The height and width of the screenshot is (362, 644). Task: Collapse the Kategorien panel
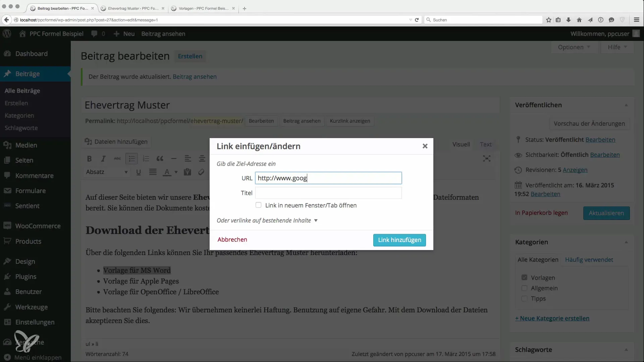(626, 242)
